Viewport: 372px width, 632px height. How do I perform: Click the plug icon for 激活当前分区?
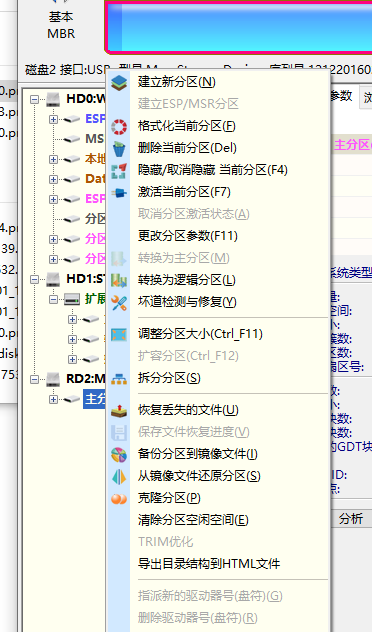[119, 193]
